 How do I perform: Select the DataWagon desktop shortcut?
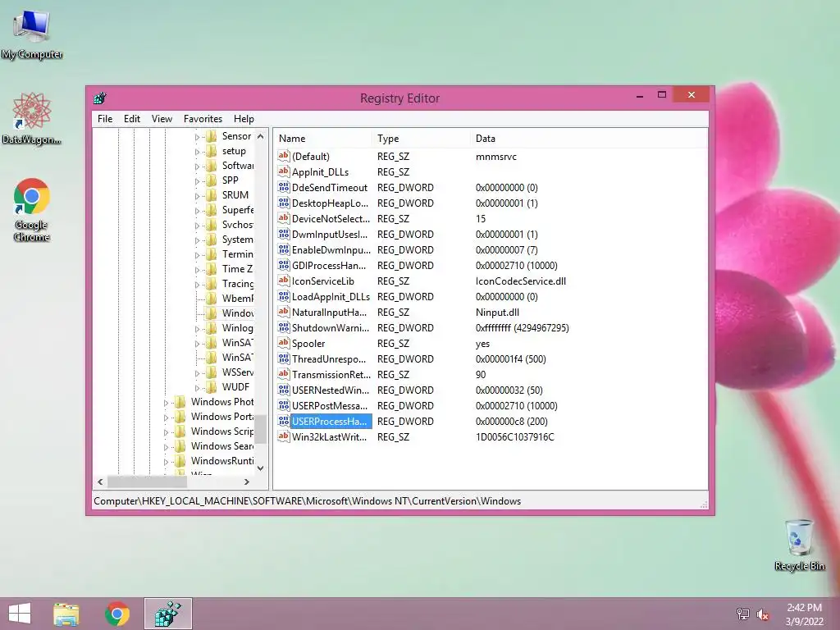pyautogui.click(x=32, y=118)
